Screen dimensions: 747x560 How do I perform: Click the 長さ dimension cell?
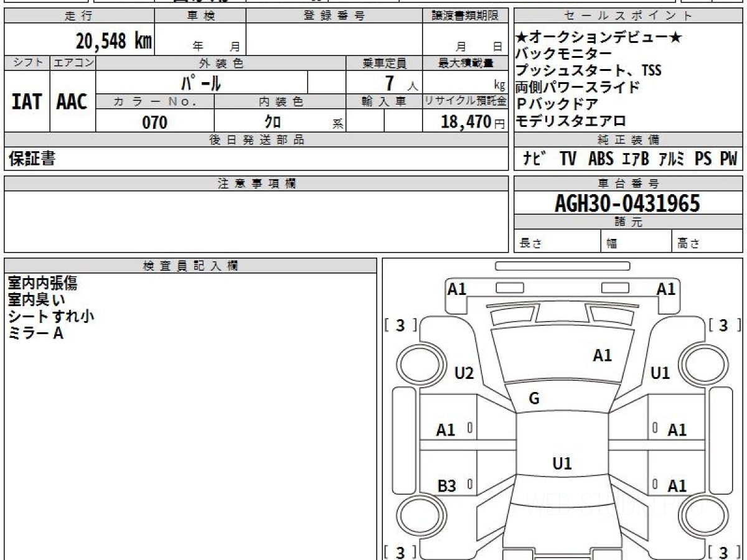[x=558, y=241]
